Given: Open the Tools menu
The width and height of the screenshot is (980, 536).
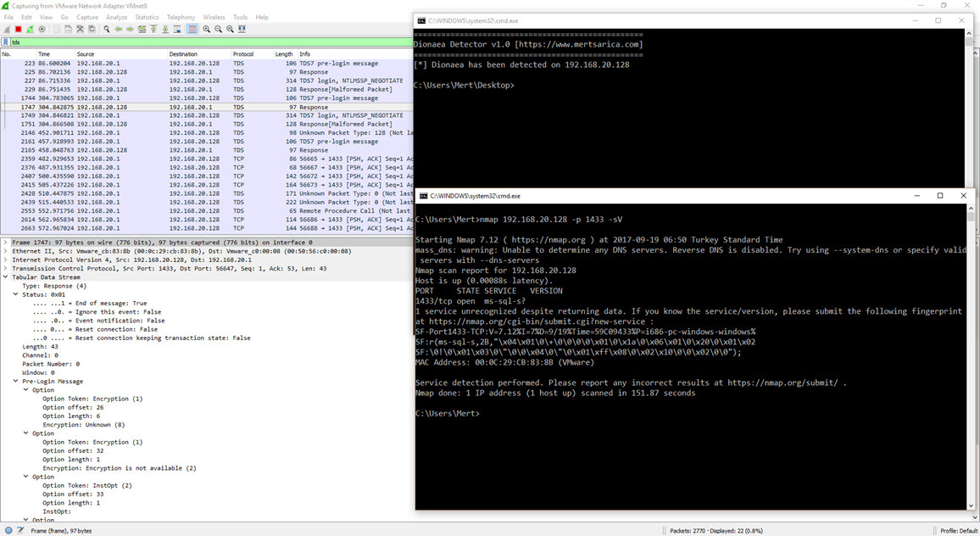Looking at the screenshot, I should [x=241, y=18].
